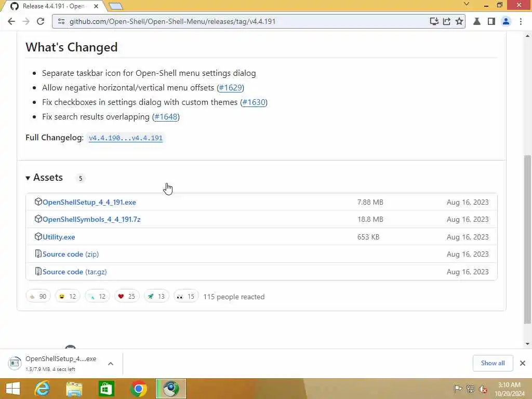
Task: Show all downloads
Action: point(493,363)
